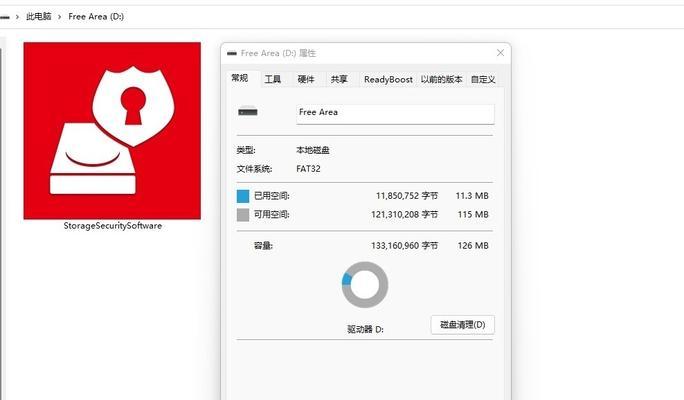684x400 pixels.
Task: Select the 11.3 MB used size
Action: 472,196
